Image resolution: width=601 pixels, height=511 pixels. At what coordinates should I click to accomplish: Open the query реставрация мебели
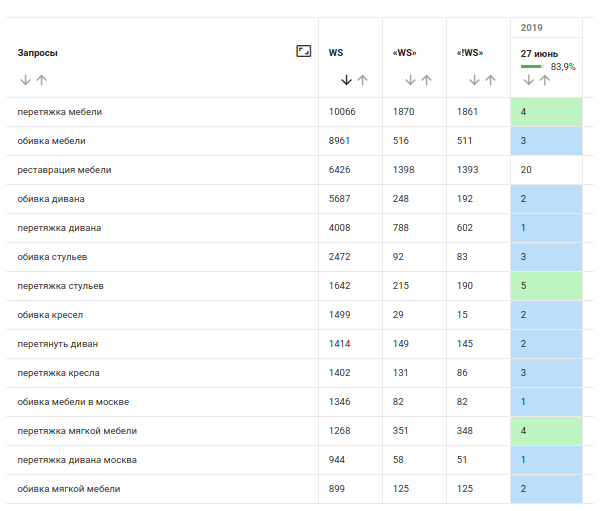coord(64,170)
